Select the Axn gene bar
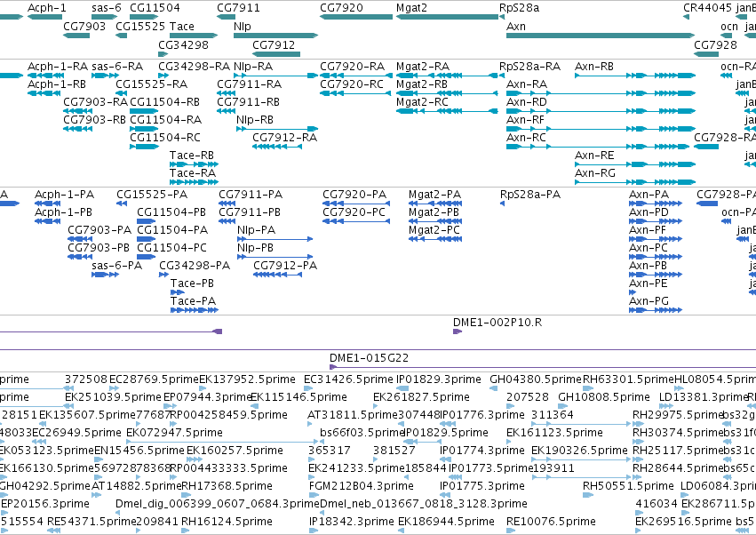Viewport: 756px width, 535px height. [601, 36]
